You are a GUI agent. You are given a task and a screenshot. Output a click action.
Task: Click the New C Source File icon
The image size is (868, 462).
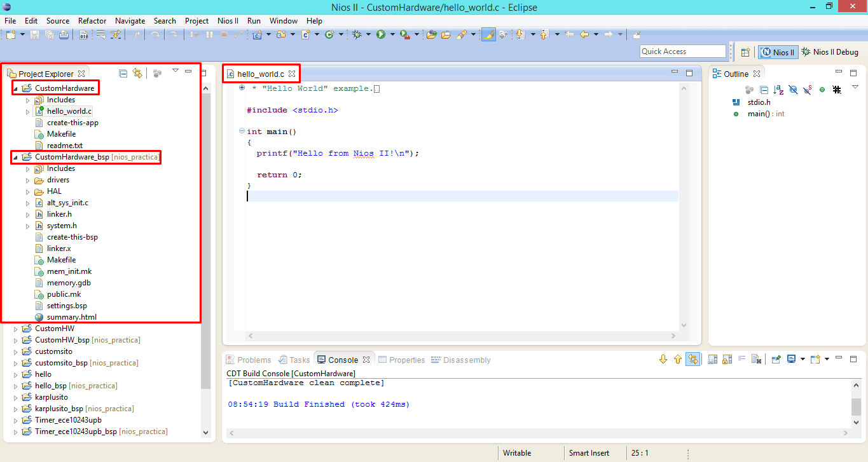305,34
